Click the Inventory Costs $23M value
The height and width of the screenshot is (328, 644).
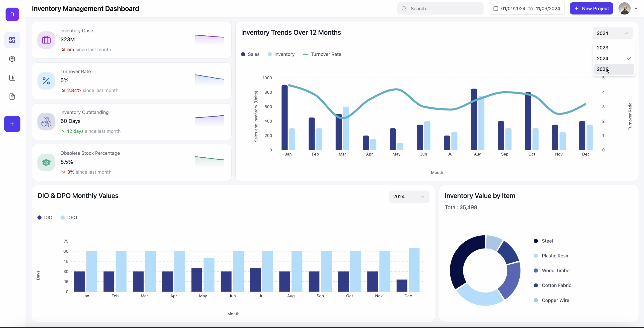point(68,39)
